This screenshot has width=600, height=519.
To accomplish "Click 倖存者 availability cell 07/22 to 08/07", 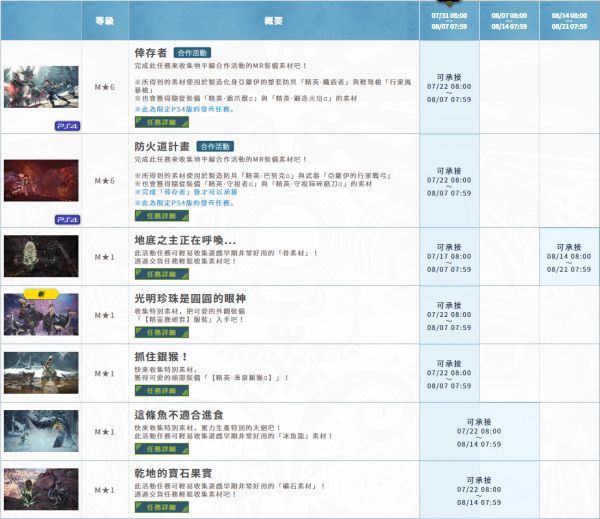I will pyautogui.click(x=449, y=88).
